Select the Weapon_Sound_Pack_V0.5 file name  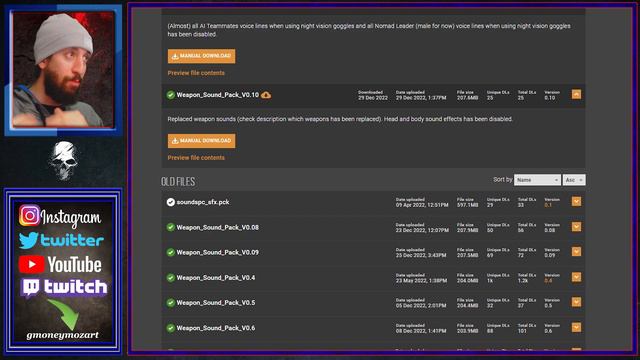pos(216,302)
